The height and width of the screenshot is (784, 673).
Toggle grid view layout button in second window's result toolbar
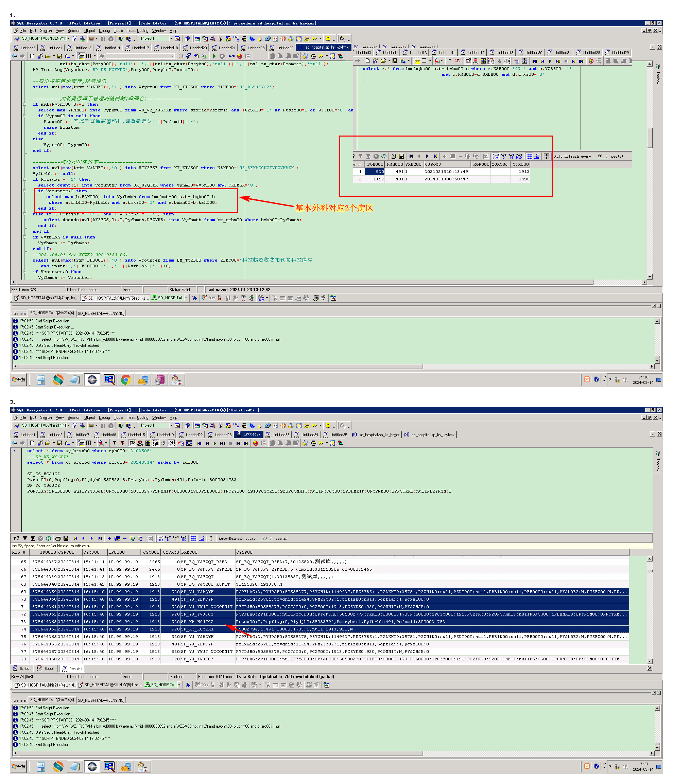coord(193,538)
